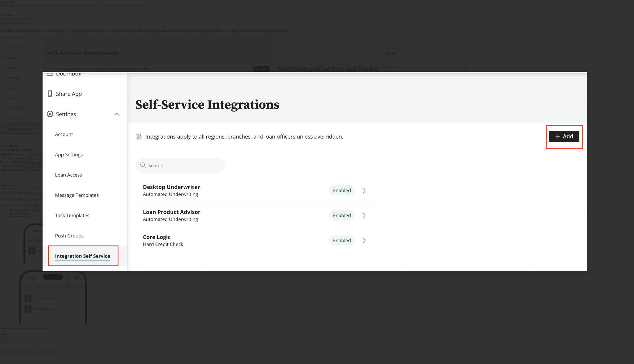Click Enabled badge for Desktop Underwriter
Image resolution: width=634 pixels, height=364 pixels.
[x=342, y=191]
